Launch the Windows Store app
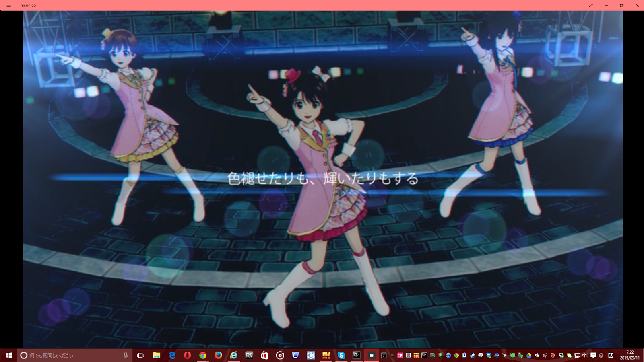This screenshot has width=644, height=362. [264, 355]
